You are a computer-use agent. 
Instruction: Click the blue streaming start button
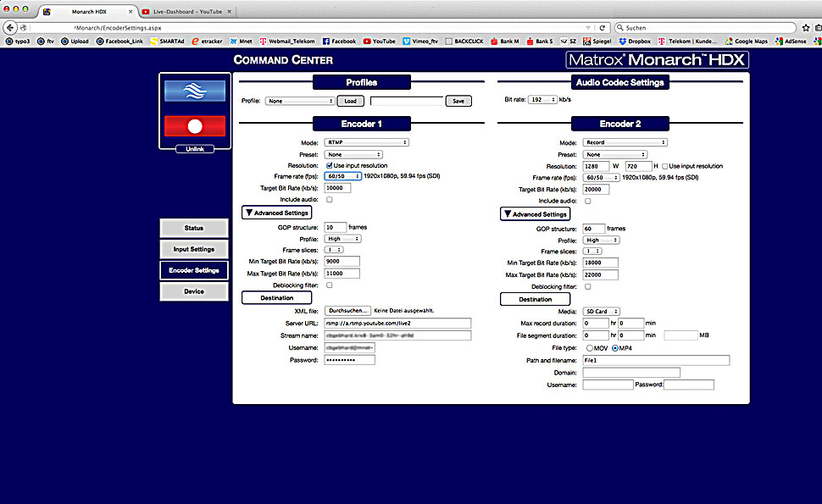(x=194, y=91)
